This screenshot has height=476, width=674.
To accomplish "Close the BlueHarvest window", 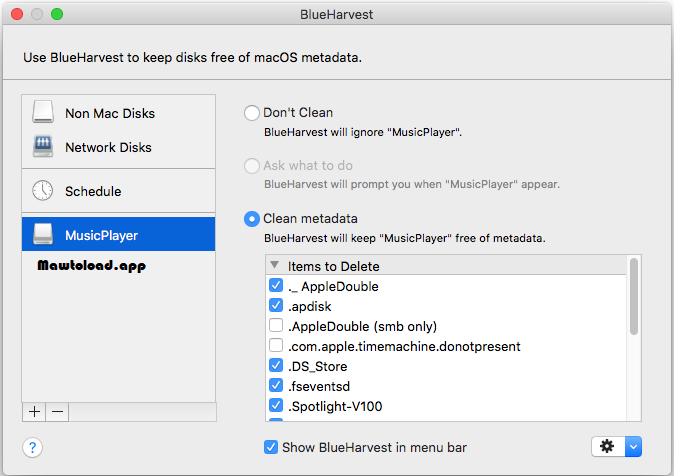I will point(17,14).
